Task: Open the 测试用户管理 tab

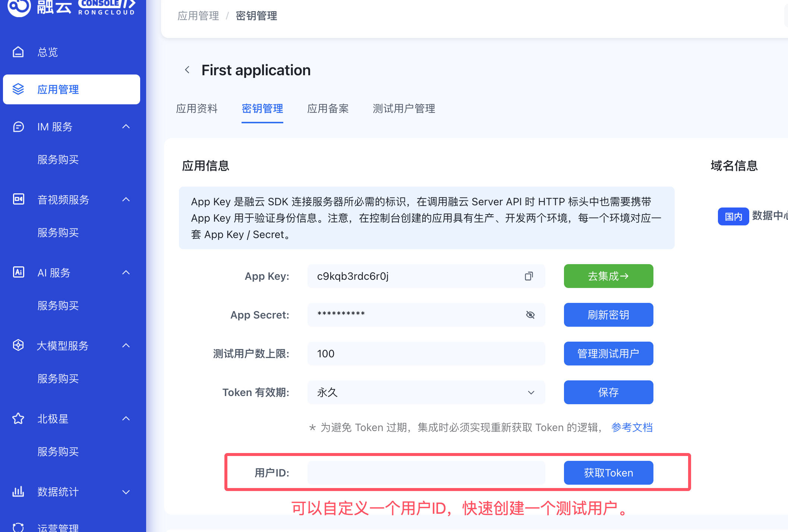Action: pos(404,108)
